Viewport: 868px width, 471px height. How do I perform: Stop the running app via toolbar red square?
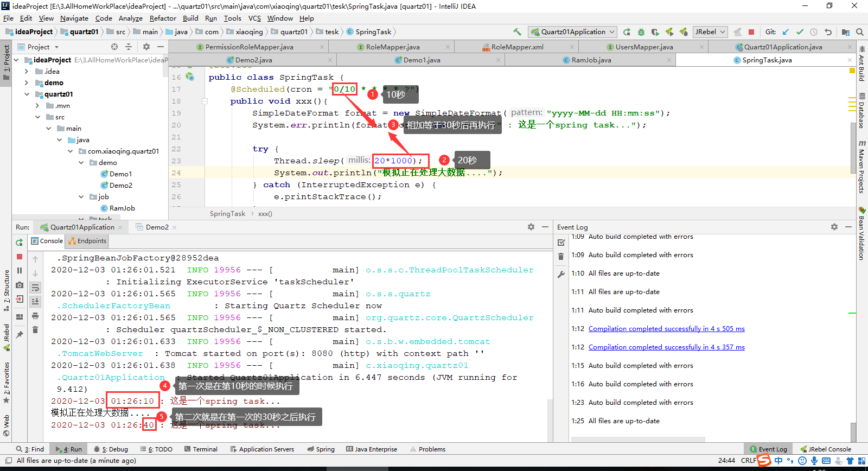pyautogui.click(x=751, y=32)
